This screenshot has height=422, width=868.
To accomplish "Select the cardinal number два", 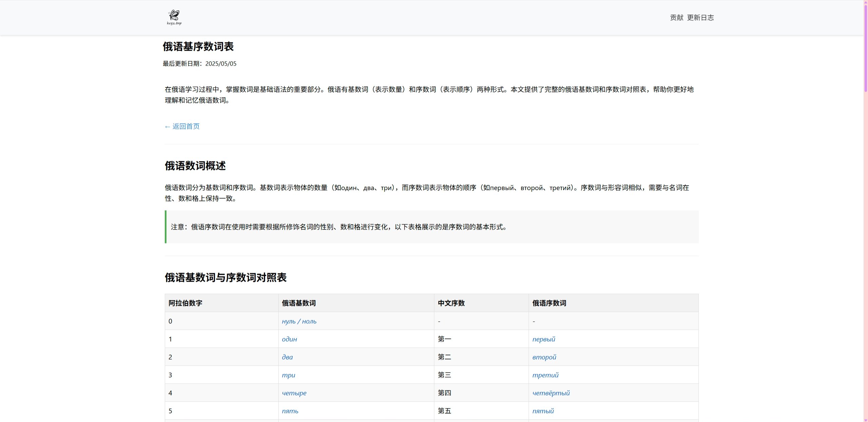I will (287, 357).
